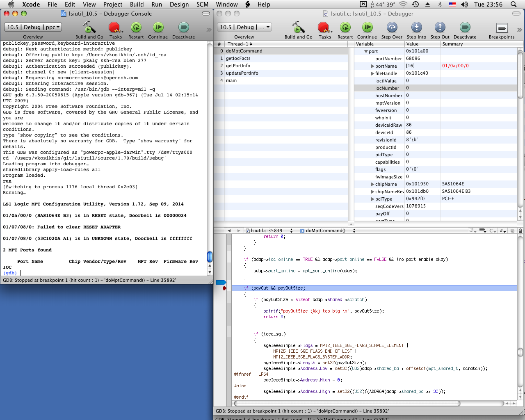Open the Breakpoints window icon
The width and height of the screenshot is (525, 420).
point(501,28)
